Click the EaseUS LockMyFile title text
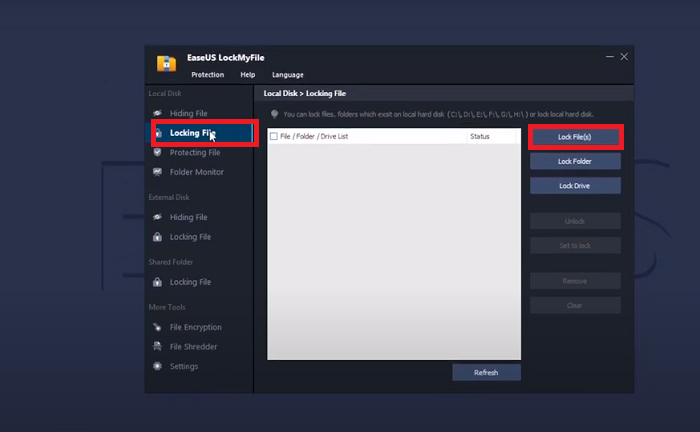 pyautogui.click(x=225, y=58)
